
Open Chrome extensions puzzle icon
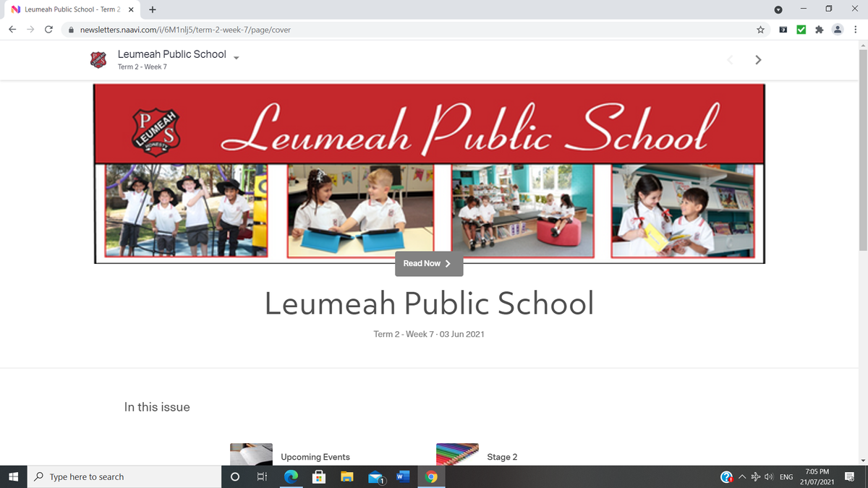pyautogui.click(x=819, y=30)
